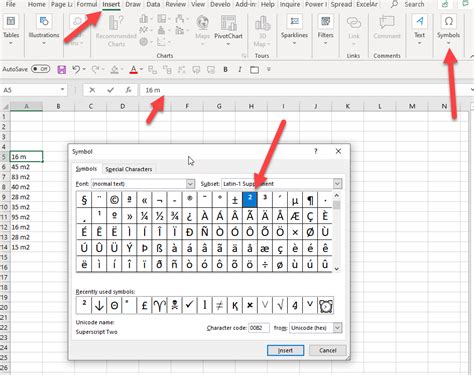Switch to the Data ribbon tab
474x375 pixels.
153,4
